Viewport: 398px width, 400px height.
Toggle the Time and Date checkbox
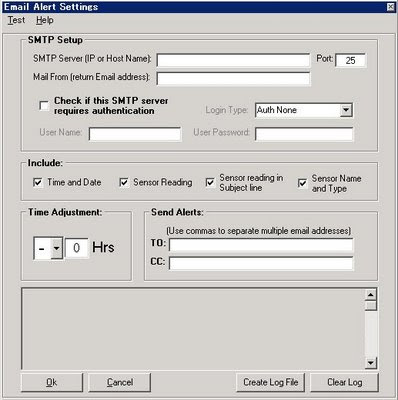point(38,183)
